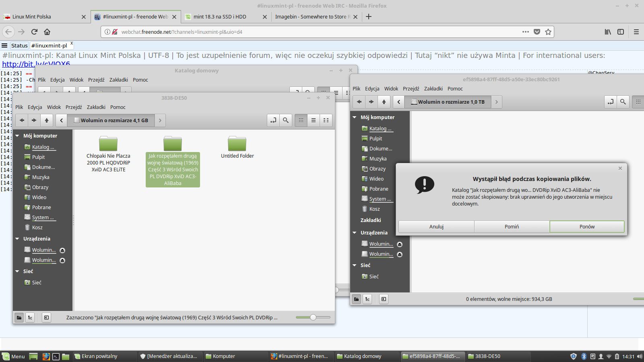Show tree sidebar in ef5898a4 status bar
Viewport: 644px width, 362px height.
coord(367,299)
